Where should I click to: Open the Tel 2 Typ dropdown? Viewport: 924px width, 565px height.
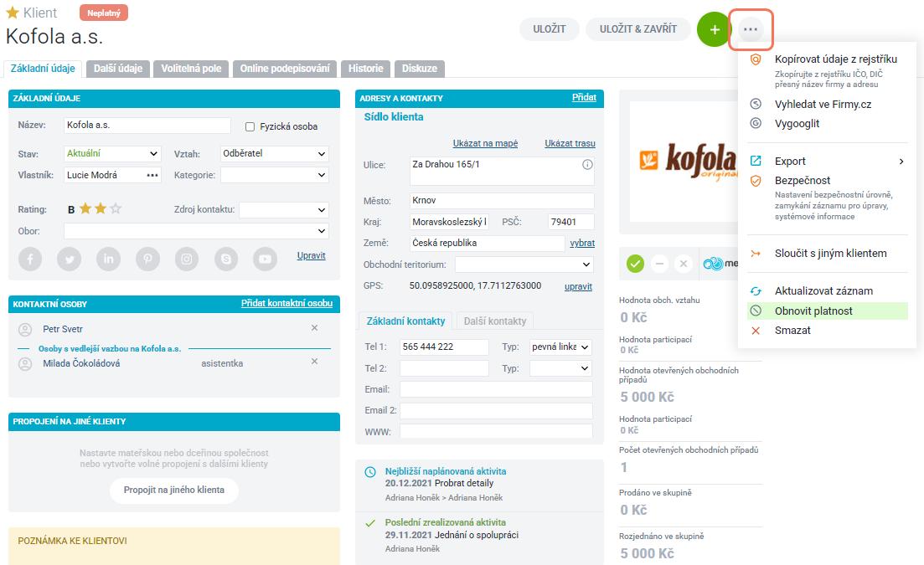[560, 368]
